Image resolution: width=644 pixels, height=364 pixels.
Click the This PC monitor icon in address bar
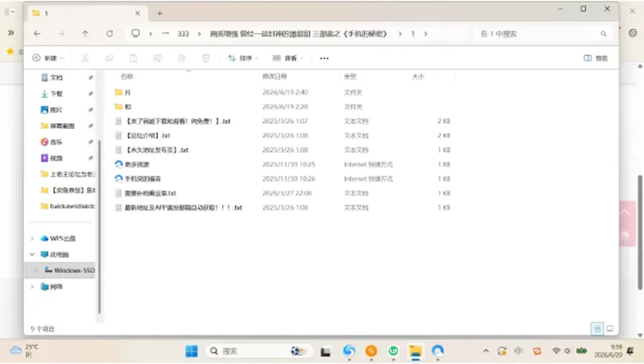click(136, 34)
